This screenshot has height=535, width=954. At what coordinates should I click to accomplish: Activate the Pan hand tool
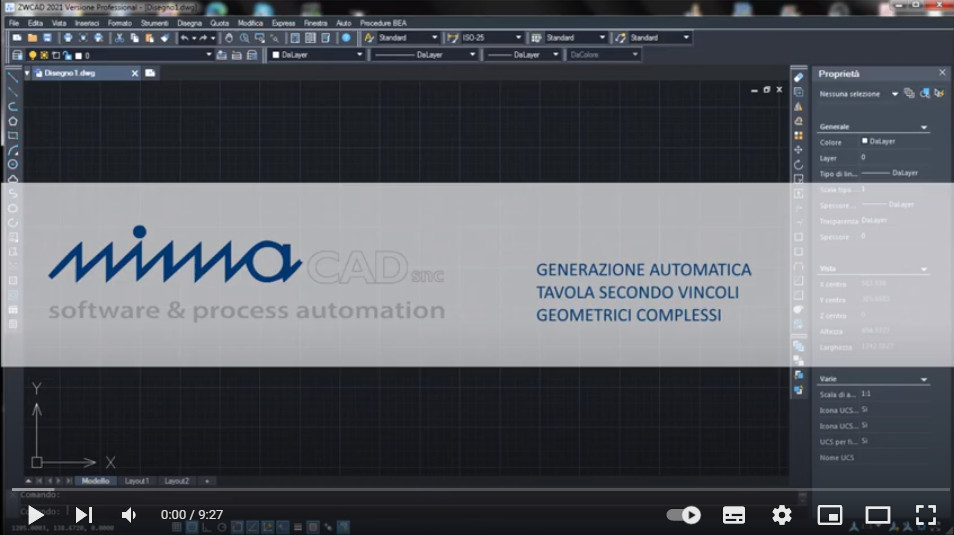[229, 38]
